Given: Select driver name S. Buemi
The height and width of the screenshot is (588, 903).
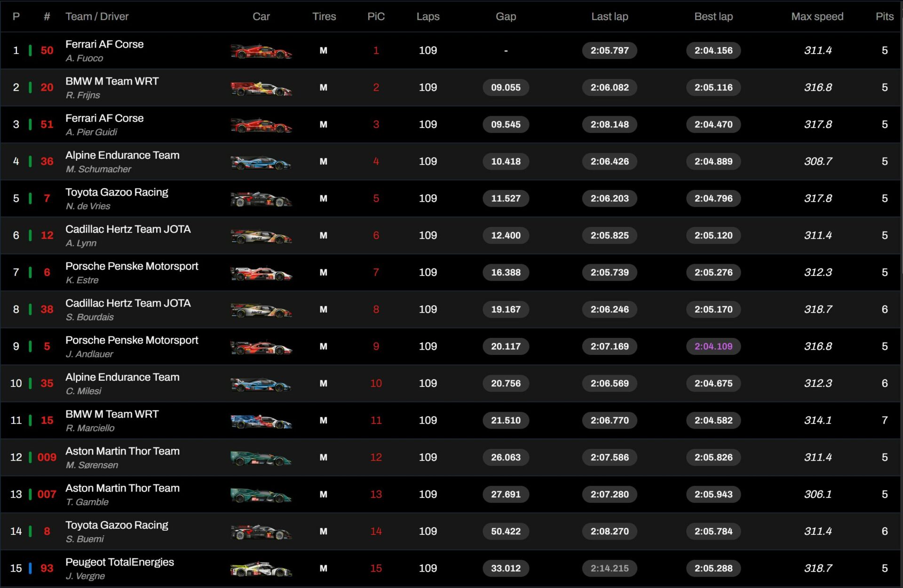Looking at the screenshot, I should [x=85, y=539].
